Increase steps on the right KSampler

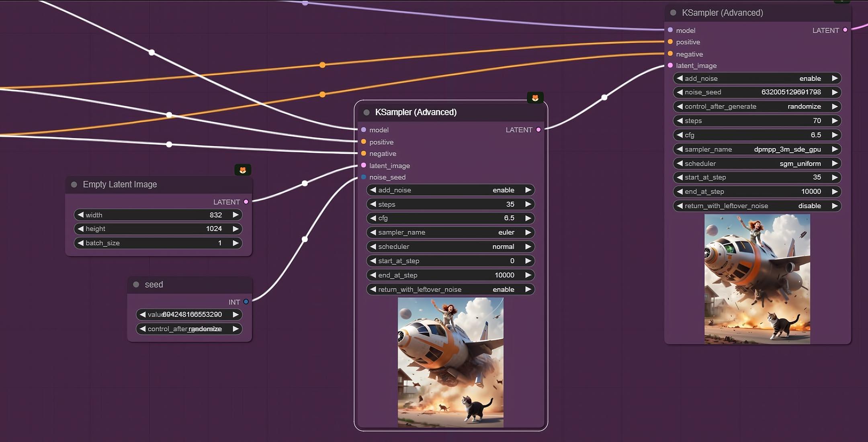pyautogui.click(x=835, y=121)
